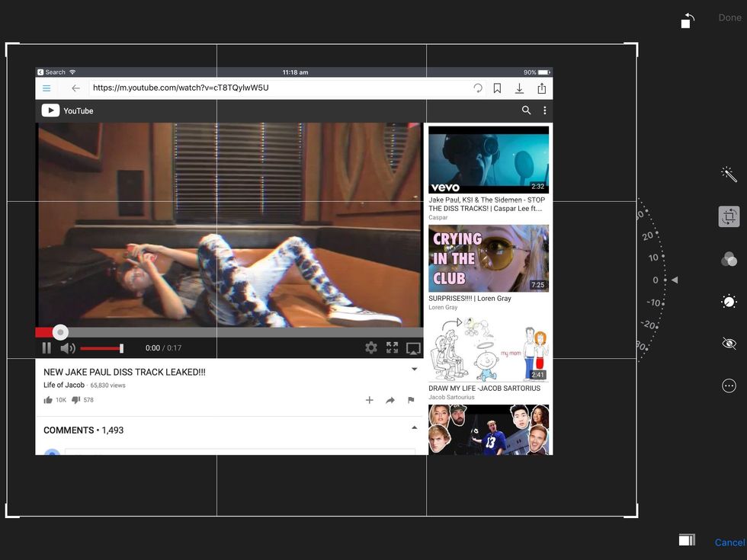This screenshot has height=560, width=747.
Task: Open the aspect ratio selector icon
Action: (x=687, y=539)
